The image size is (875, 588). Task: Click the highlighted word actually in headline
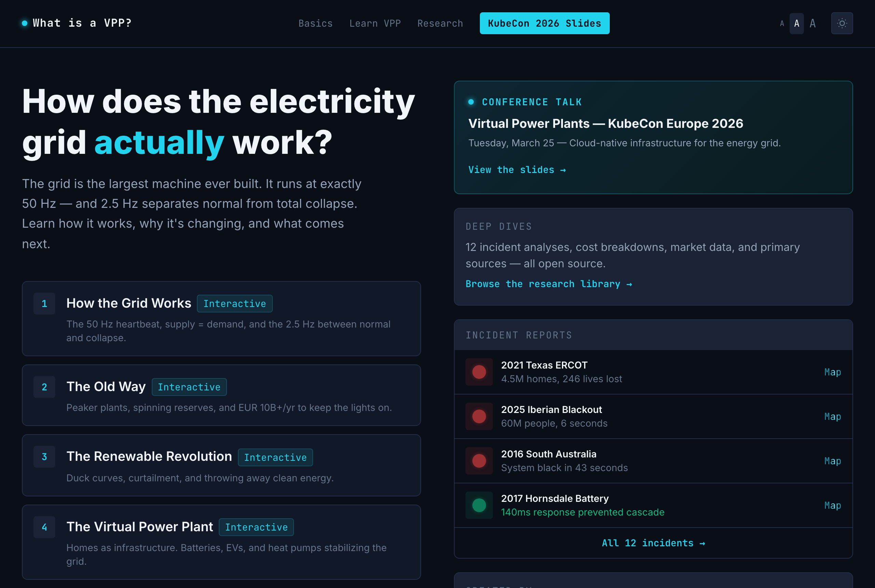[159, 143]
